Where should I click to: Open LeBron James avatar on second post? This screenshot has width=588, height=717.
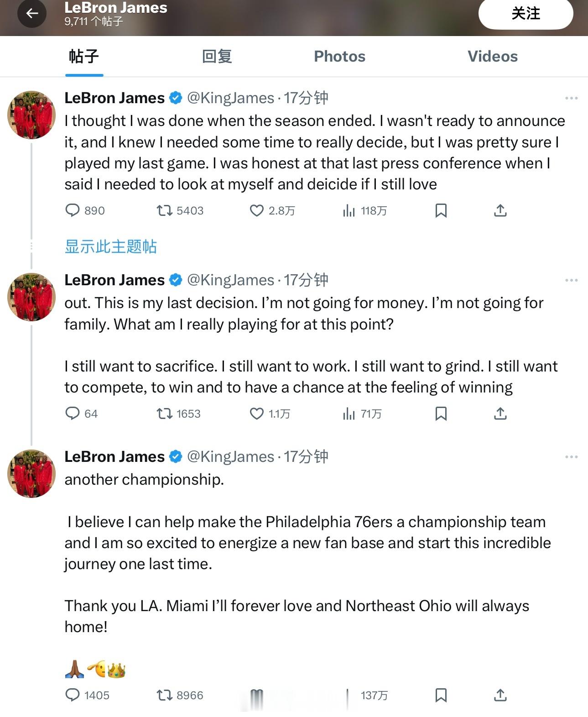[x=31, y=297]
